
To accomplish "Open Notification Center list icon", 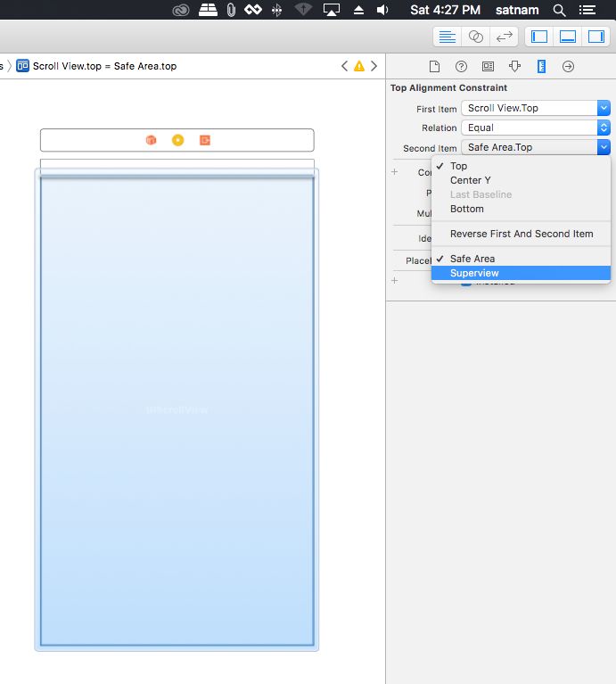I will tap(587, 10).
